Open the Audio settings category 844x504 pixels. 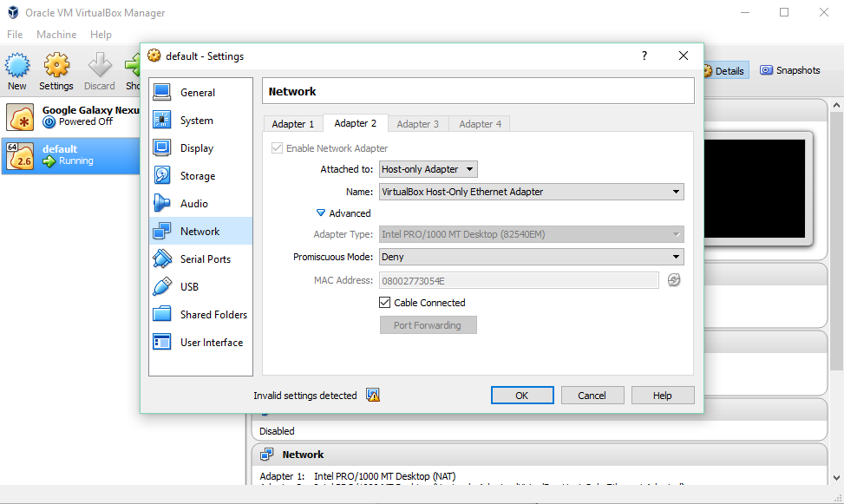pos(200,204)
